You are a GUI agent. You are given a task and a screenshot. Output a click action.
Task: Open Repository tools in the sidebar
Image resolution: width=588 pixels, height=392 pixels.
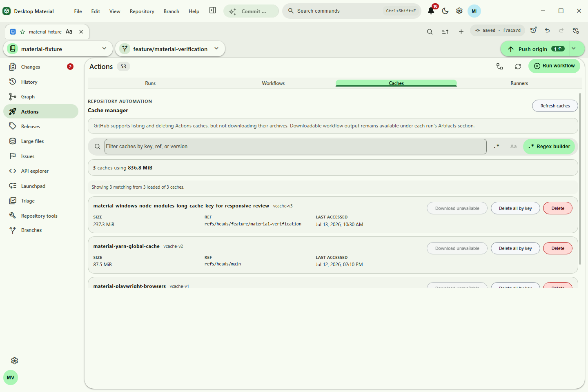pos(41,216)
